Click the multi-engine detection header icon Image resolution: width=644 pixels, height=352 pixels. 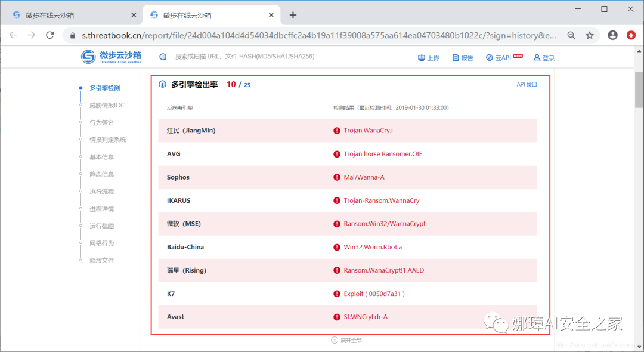[x=163, y=84]
